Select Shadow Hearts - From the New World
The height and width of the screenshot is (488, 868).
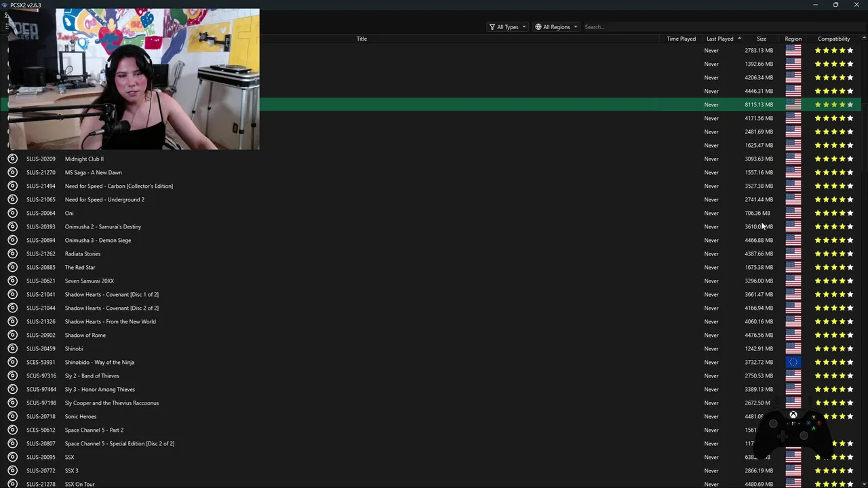(110, 321)
